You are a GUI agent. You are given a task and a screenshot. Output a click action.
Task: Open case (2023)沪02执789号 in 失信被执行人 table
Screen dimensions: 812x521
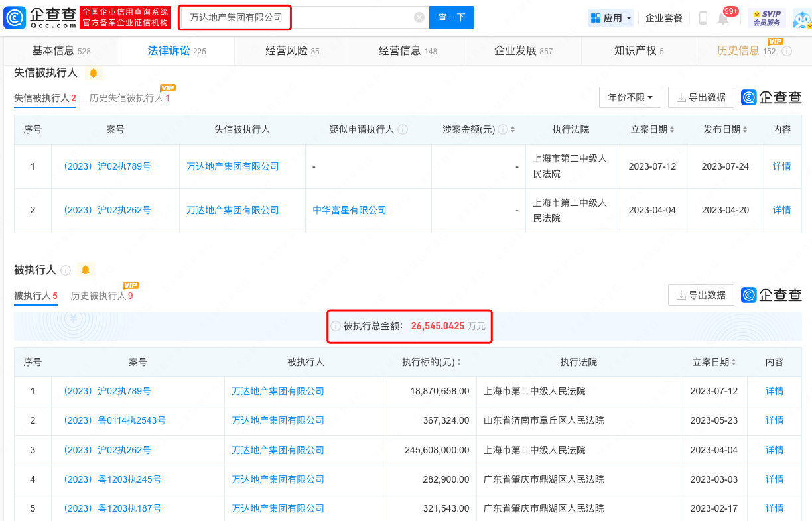point(106,166)
